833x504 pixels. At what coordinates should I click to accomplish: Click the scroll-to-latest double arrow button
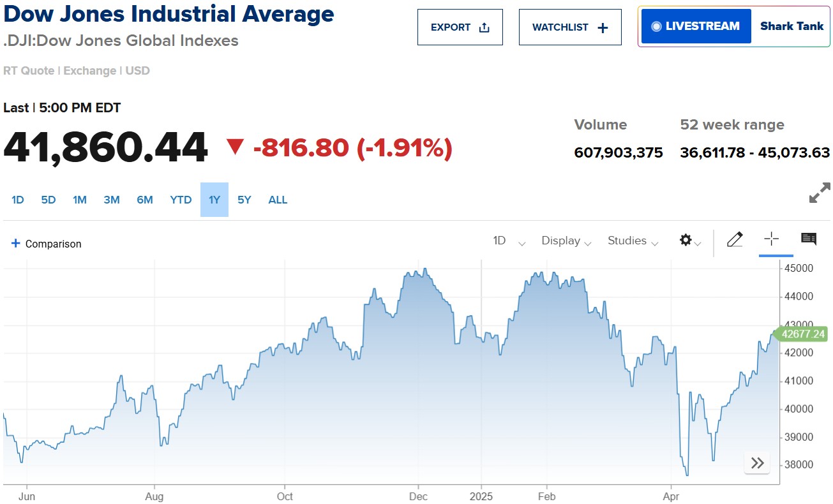(x=758, y=463)
